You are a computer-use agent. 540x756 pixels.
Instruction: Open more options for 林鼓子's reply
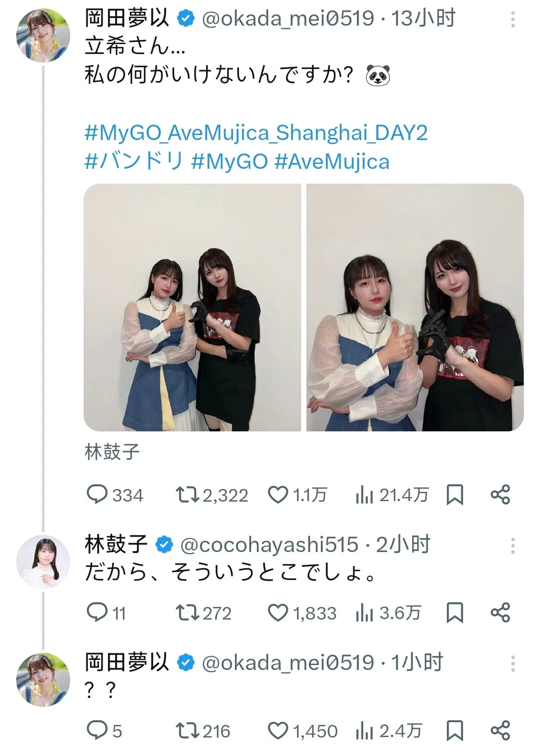coord(513,545)
